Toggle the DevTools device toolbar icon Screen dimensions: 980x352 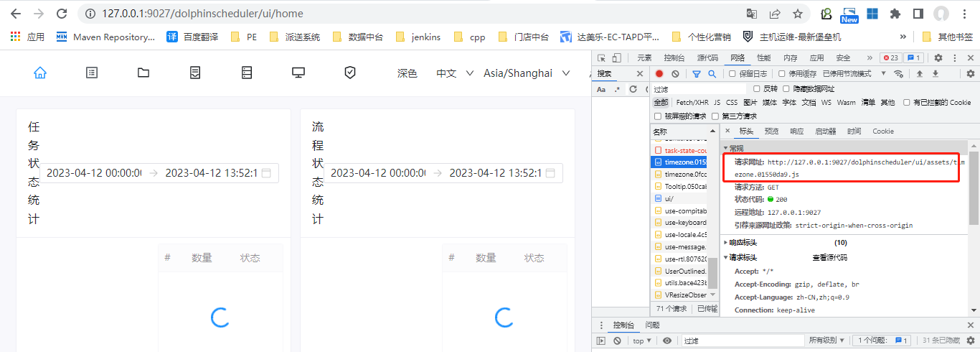(618, 58)
